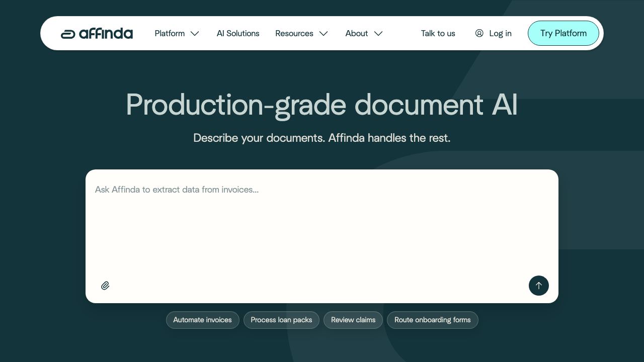644x362 pixels.
Task: Select the Review claims suggestion
Action: [x=353, y=320]
